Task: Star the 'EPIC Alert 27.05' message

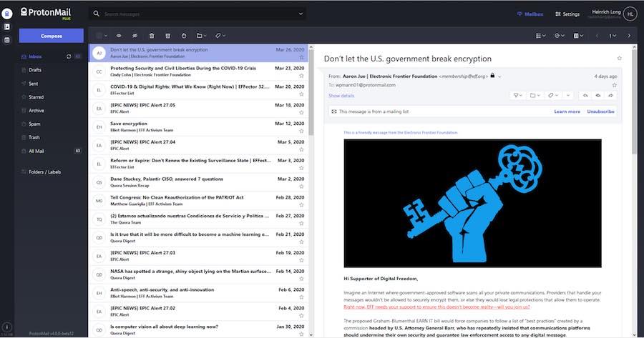Action: click(301, 112)
